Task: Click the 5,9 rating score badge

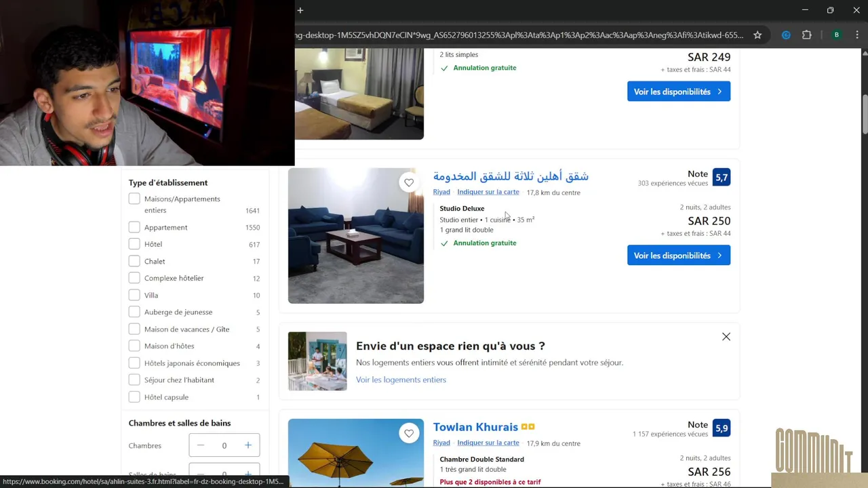Action: (722, 428)
